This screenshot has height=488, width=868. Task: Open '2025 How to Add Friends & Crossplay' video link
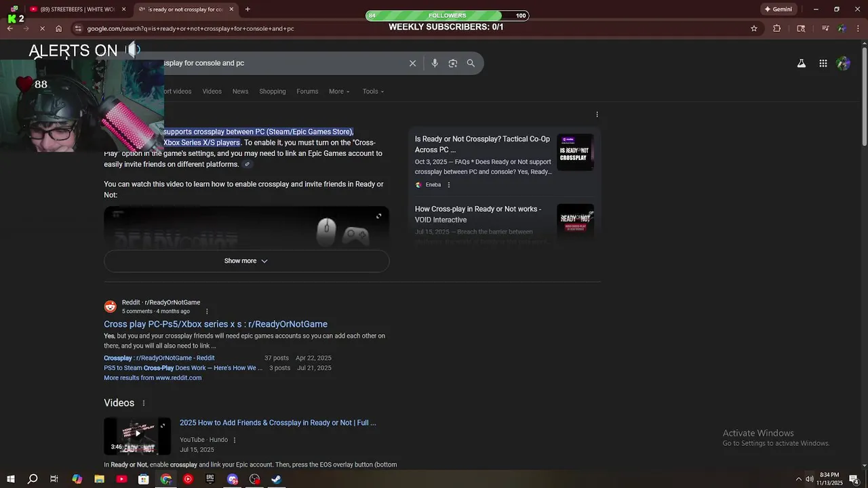278,423
